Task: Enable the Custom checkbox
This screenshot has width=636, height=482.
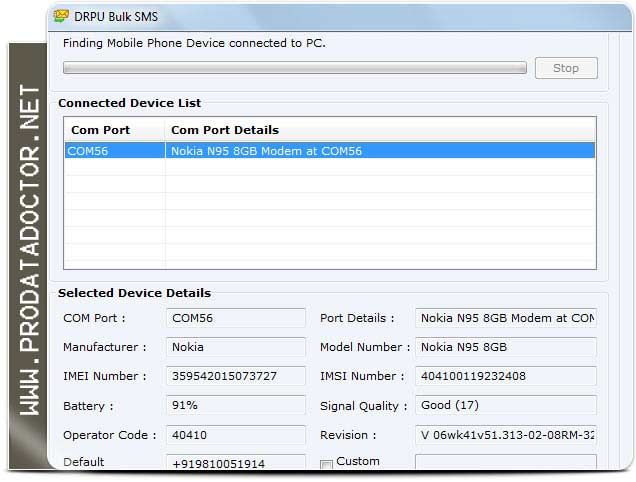Action: coord(326,464)
